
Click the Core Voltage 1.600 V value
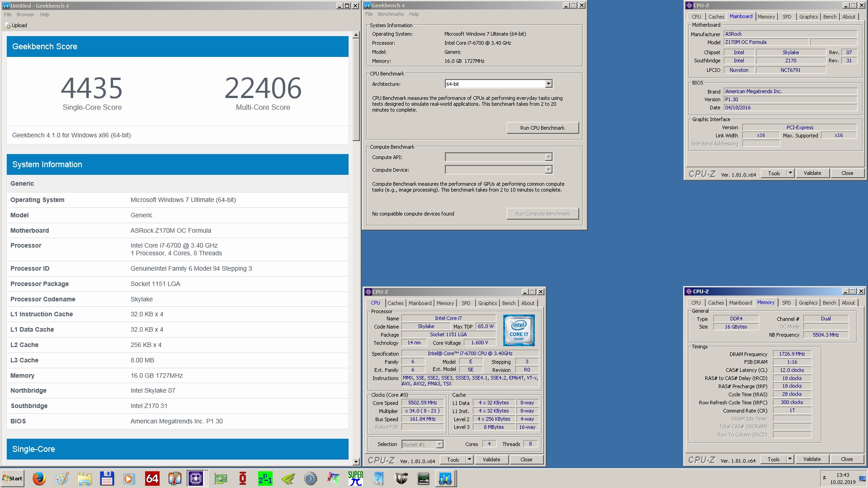click(479, 343)
